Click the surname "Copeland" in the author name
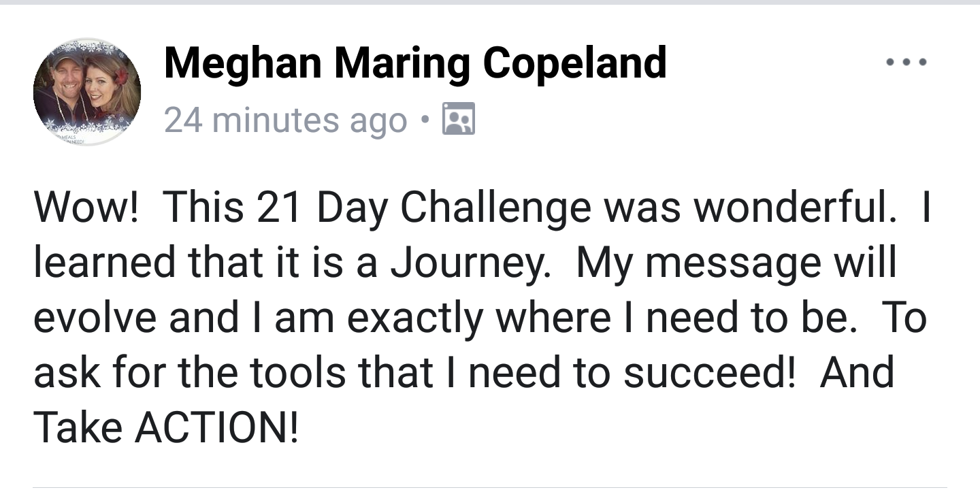The height and width of the screenshot is (492, 980). (x=574, y=64)
